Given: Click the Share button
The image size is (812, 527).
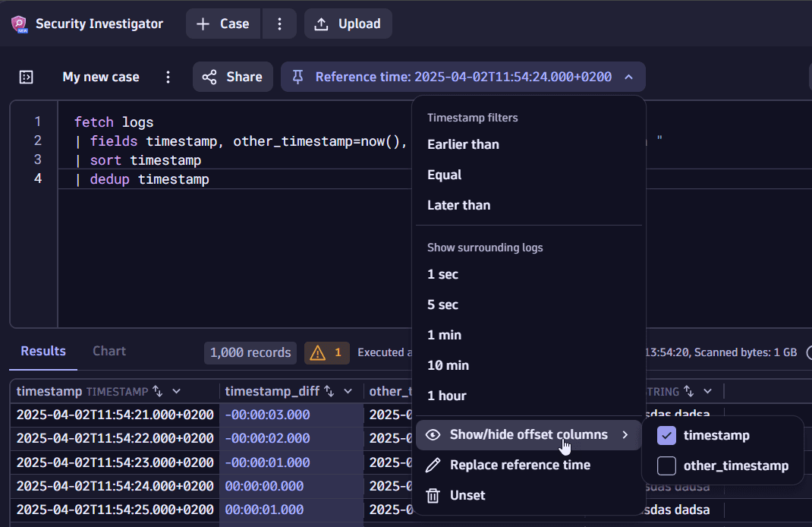Looking at the screenshot, I should 233,77.
